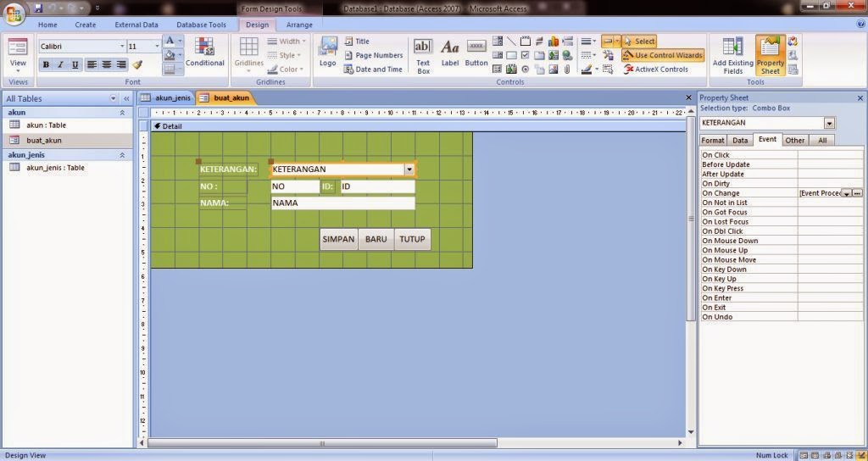
Task: Set Align Text Right
Action: tap(120, 64)
